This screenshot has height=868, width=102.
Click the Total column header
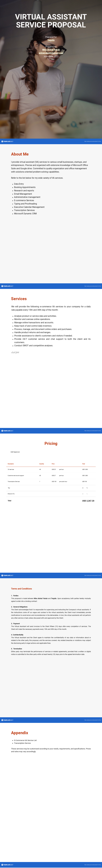point(84,464)
